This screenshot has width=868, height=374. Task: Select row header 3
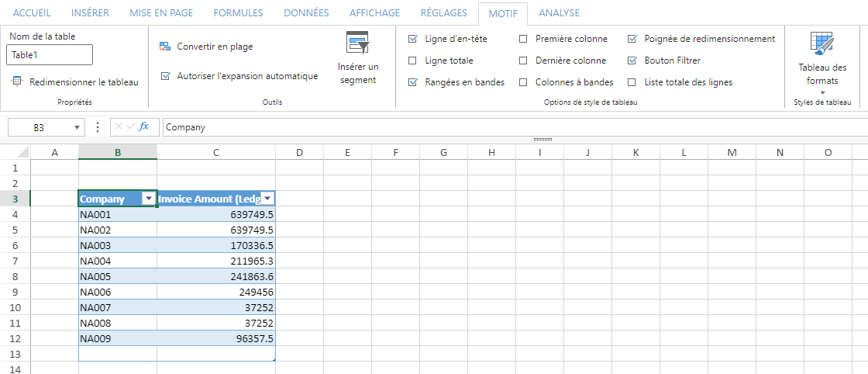[x=15, y=199]
